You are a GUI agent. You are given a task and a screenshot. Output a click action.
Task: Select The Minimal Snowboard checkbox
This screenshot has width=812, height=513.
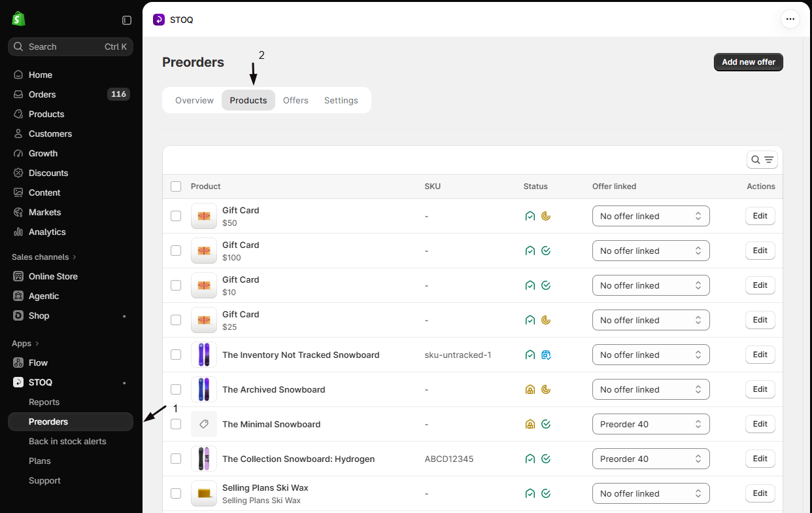point(176,424)
